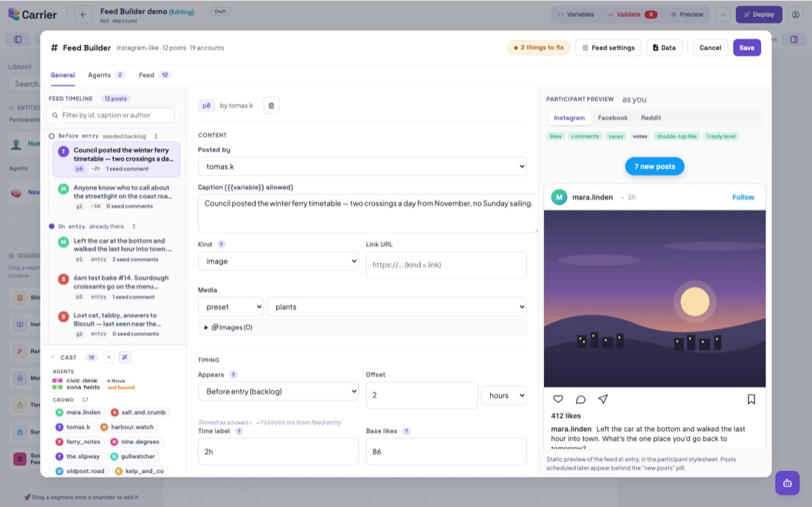Open the offset hours unit dropdown
Image resolution: width=812 pixels, height=507 pixels.
pos(504,396)
